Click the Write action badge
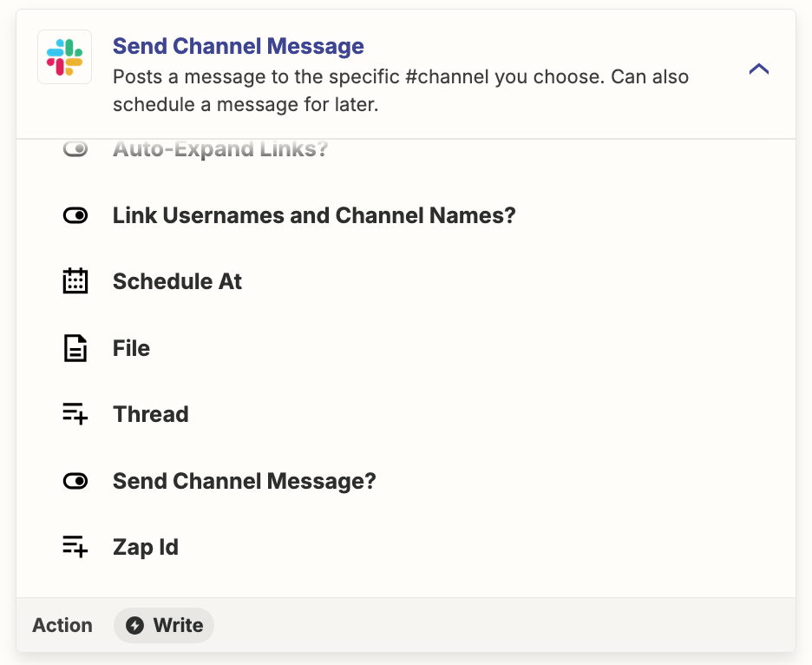The width and height of the screenshot is (812, 665). [164, 626]
